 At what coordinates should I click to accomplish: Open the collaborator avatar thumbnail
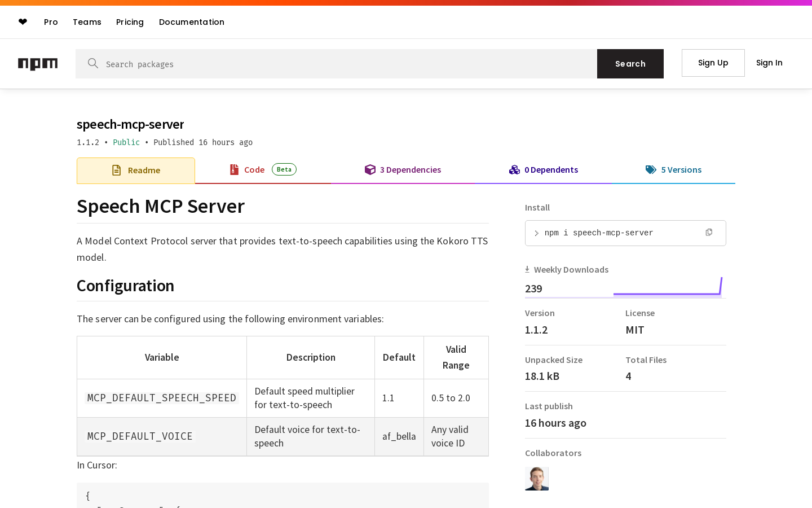coord(537,479)
